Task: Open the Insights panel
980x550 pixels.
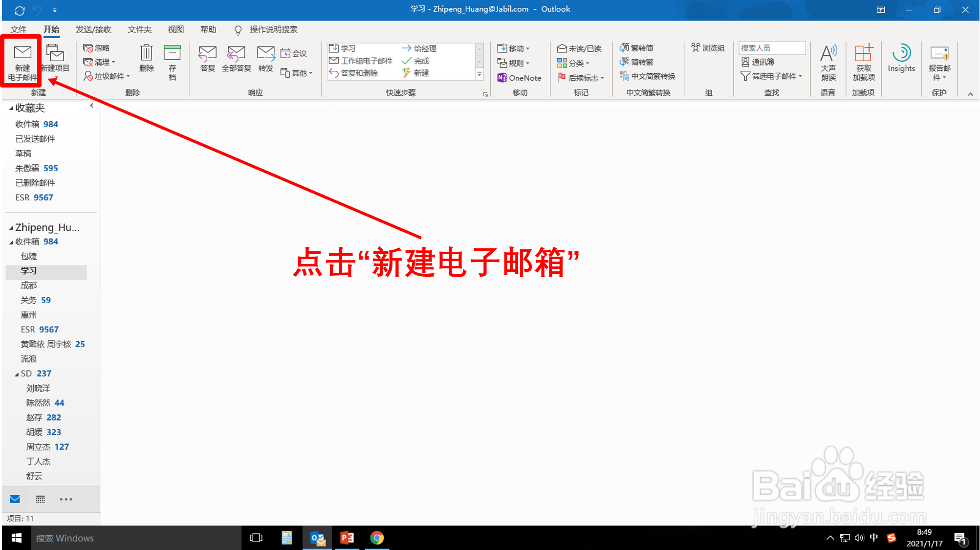Action: 901,59
